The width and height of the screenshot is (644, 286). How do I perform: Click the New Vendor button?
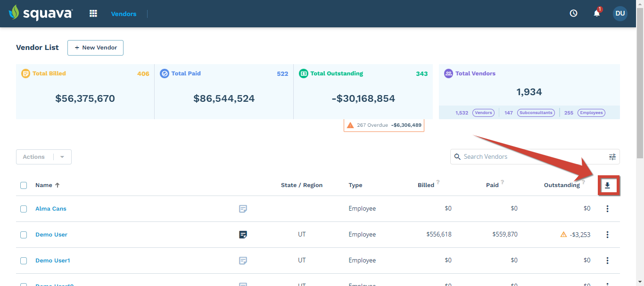point(95,48)
